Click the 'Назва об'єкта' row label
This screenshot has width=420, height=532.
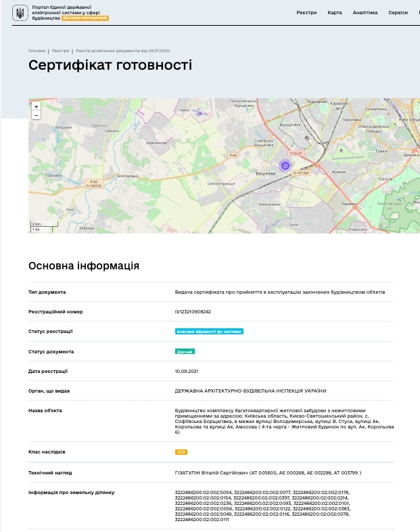(45, 411)
